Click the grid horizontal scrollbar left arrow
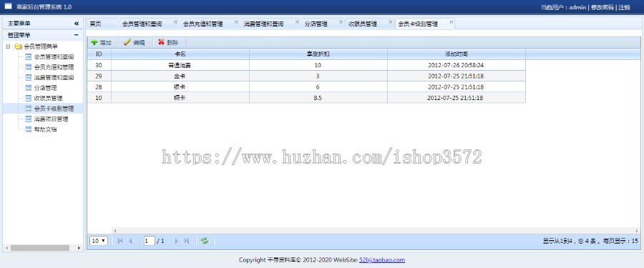Image resolution: width=644 pixels, height=268 pixels. tap(115, 231)
